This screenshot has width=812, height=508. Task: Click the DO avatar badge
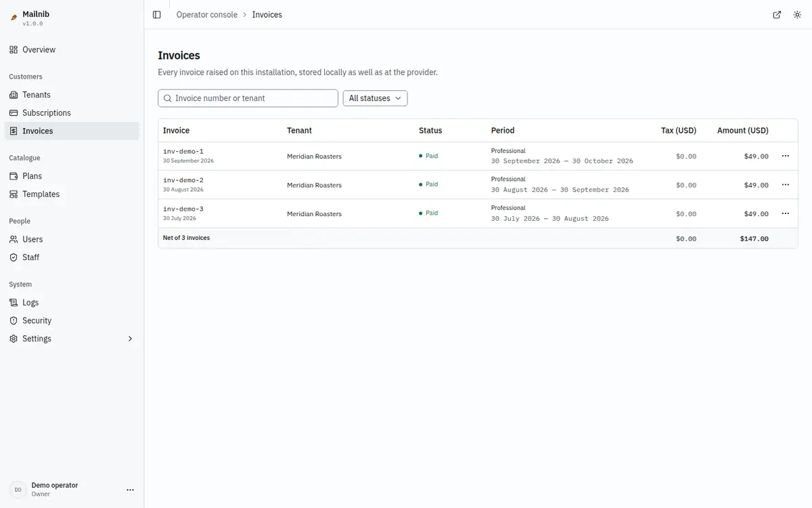[18, 490]
